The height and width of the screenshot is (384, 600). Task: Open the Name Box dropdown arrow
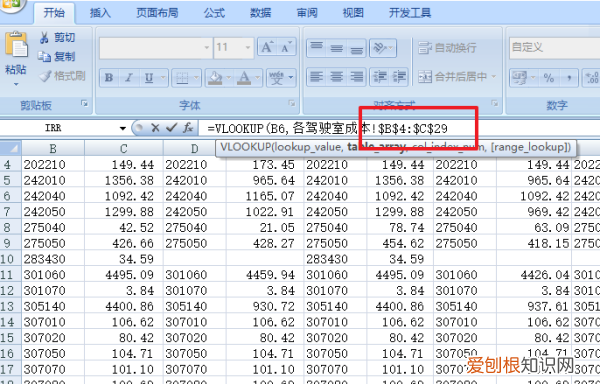coord(123,128)
